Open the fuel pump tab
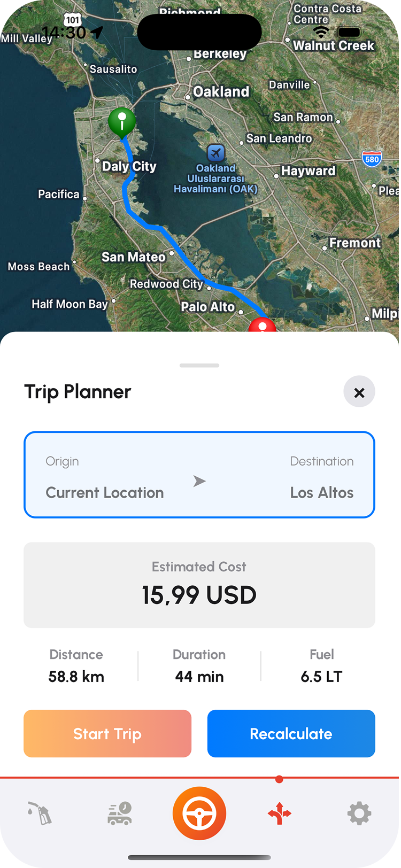Image resolution: width=401 pixels, height=868 pixels. [x=40, y=813]
